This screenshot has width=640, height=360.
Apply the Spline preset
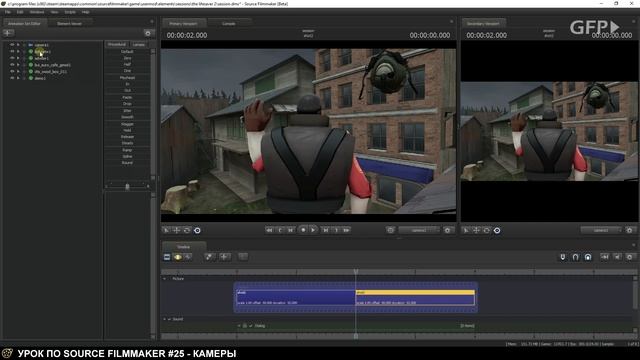coord(127,156)
